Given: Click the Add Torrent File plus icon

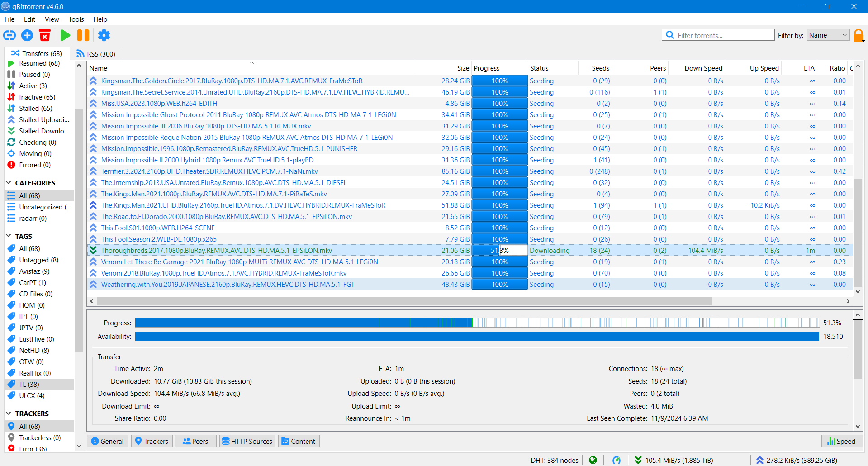Looking at the screenshot, I should [x=27, y=35].
